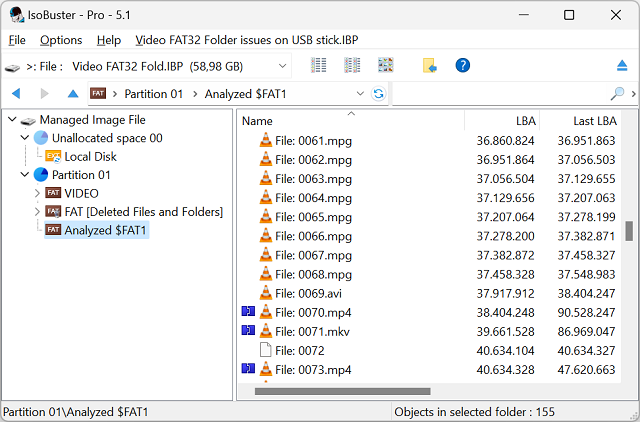Select Analyzed $FAT1 in the breadcrumb path
The width and height of the screenshot is (640, 422).
pyautogui.click(x=245, y=94)
